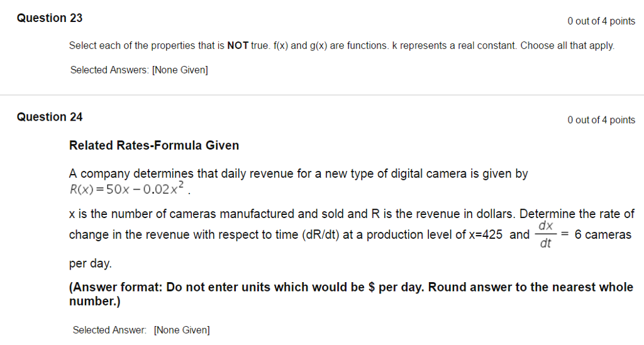Click Question 24's '0 out of 4 points' score
This screenshot has height=345, width=644.
601,120
